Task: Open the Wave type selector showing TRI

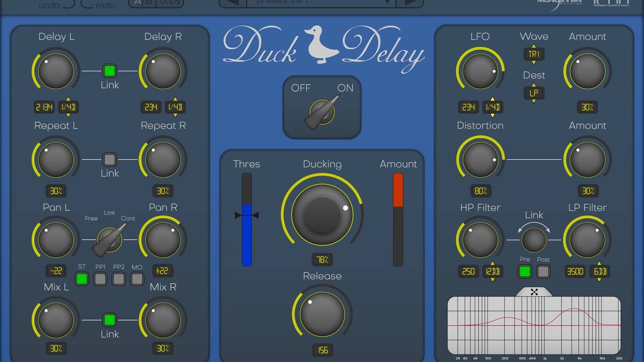Action: click(x=534, y=54)
